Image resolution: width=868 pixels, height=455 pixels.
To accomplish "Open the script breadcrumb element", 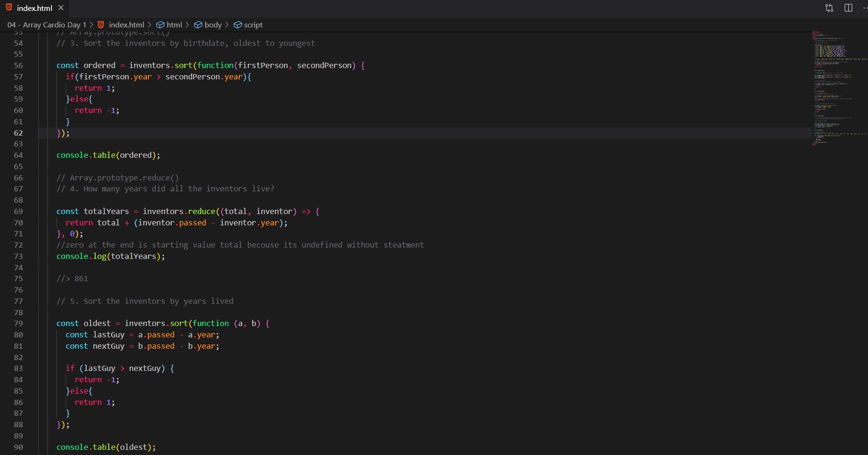I will point(253,25).
